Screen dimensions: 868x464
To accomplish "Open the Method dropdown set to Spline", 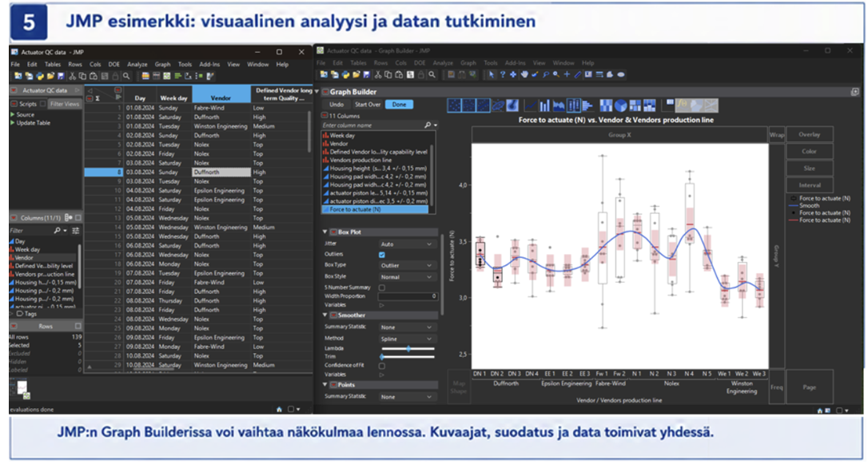I will pos(406,339).
